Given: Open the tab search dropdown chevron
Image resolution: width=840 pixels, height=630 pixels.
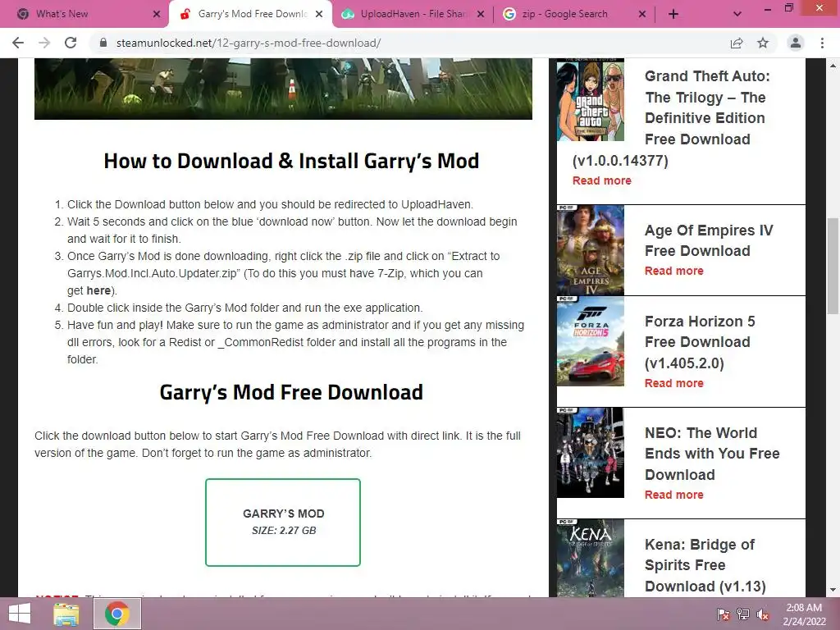Looking at the screenshot, I should coord(737,14).
